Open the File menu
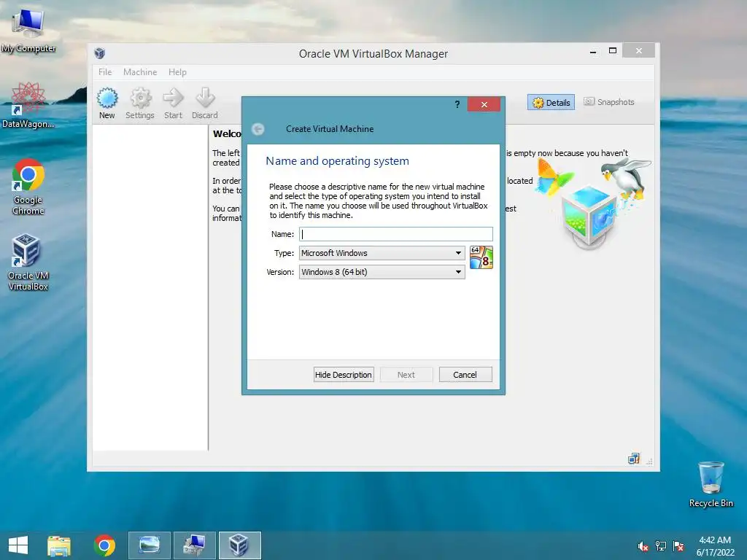The width and height of the screenshot is (747, 560). tap(105, 72)
